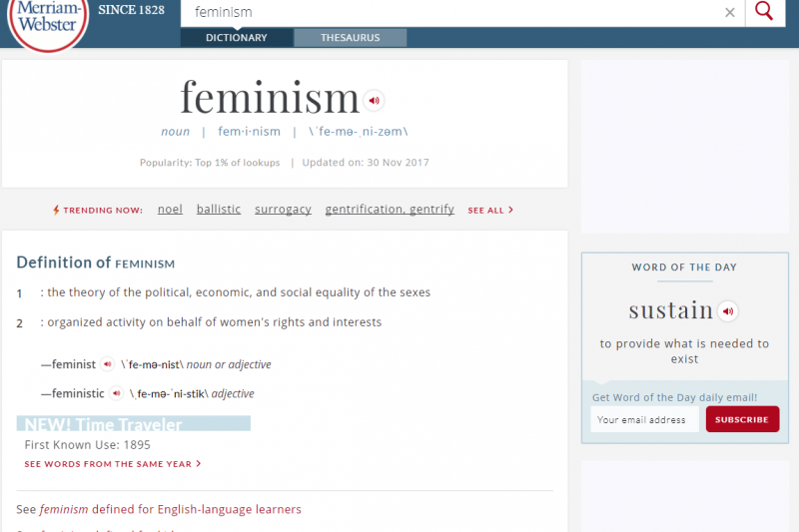
Task: Click the Trending Now lightning bolt icon
Action: tap(56, 210)
